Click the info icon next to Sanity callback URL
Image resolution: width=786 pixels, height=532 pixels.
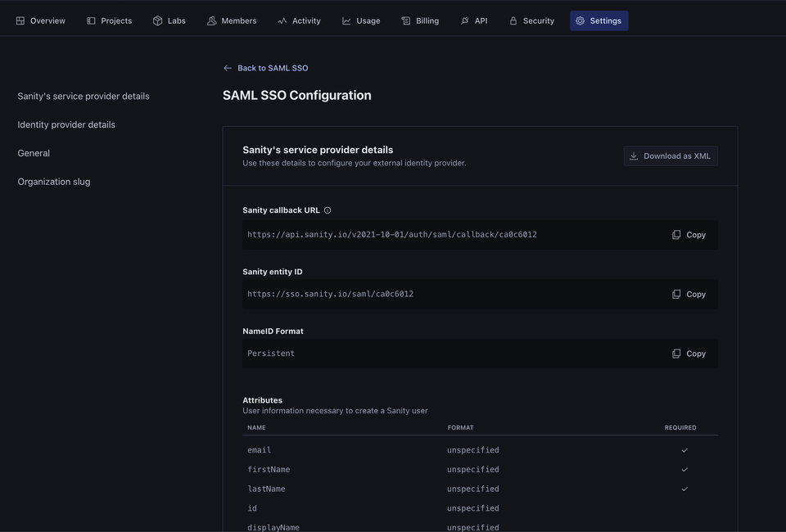click(x=327, y=210)
